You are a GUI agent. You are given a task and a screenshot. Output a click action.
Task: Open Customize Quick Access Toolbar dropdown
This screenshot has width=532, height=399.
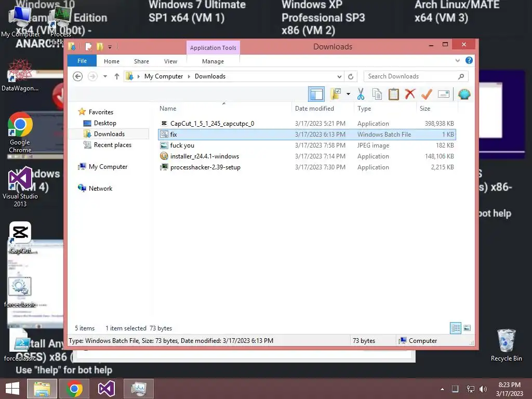[110, 47]
